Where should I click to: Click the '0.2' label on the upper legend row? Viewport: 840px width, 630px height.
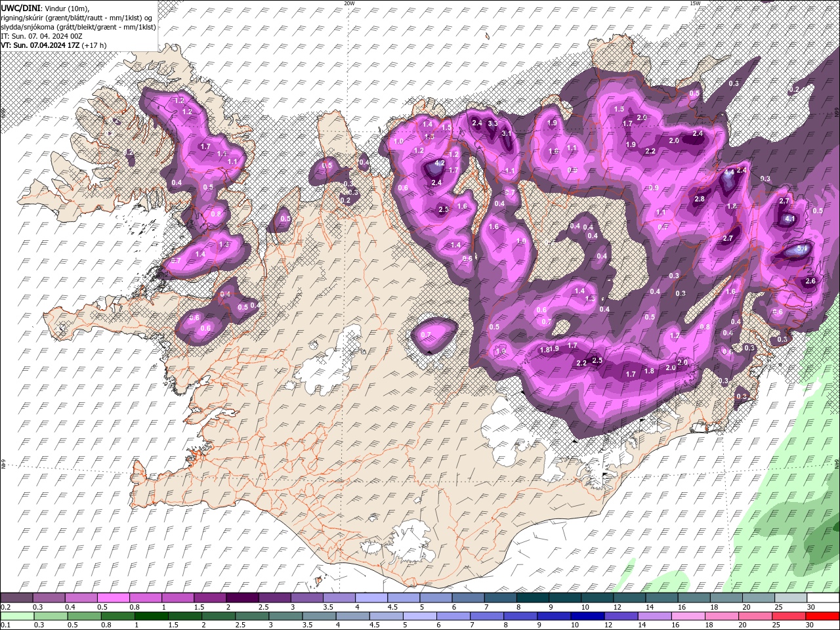(5, 607)
